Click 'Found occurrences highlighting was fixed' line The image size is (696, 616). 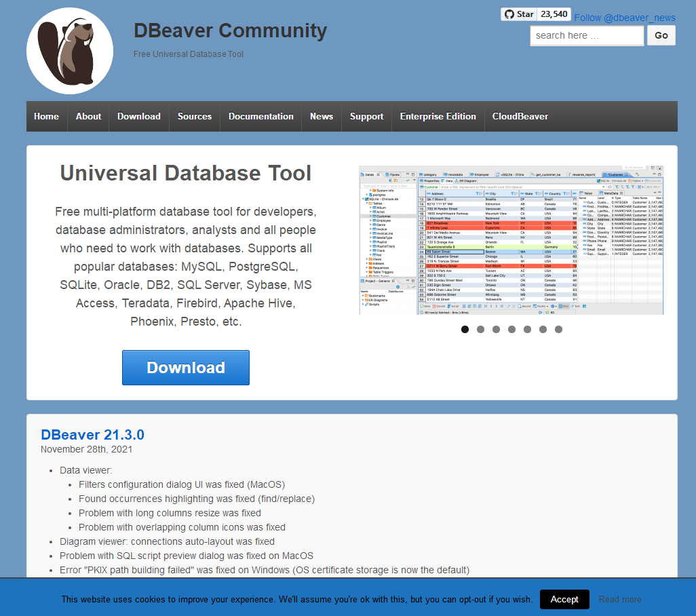(197, 499)
